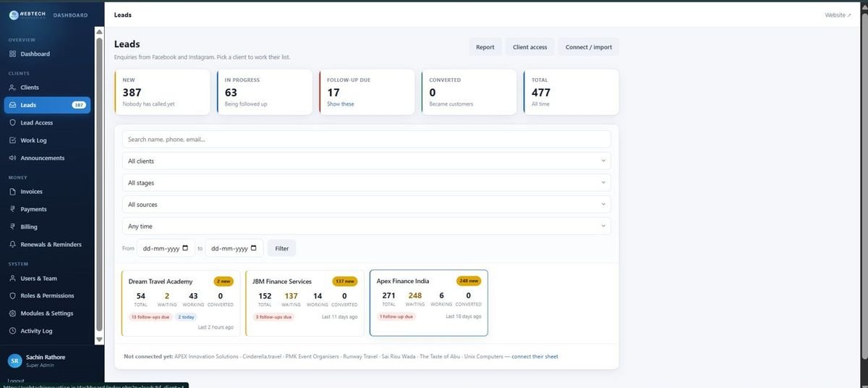
Task: Expand the All stages dropdown
Action: pyautogui.click(x=366, y=183)
